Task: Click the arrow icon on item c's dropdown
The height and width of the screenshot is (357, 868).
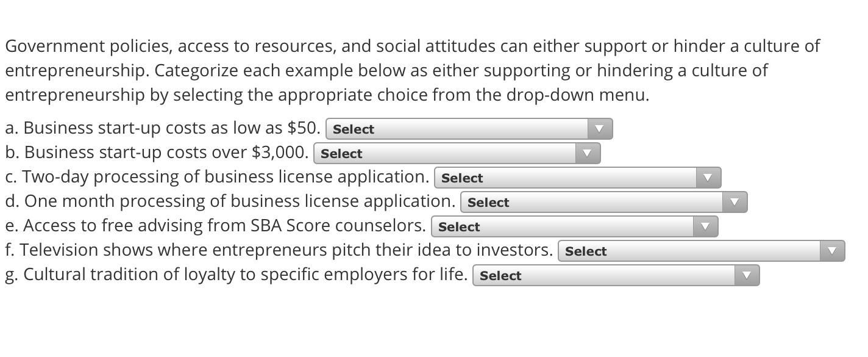Action: pyautogui.click(x=707, y=177)
